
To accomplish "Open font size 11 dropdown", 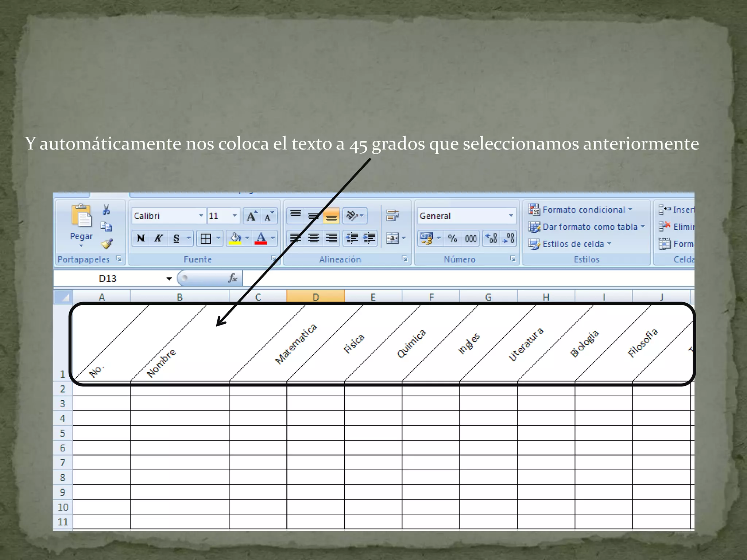I will (x=235, y=216).
